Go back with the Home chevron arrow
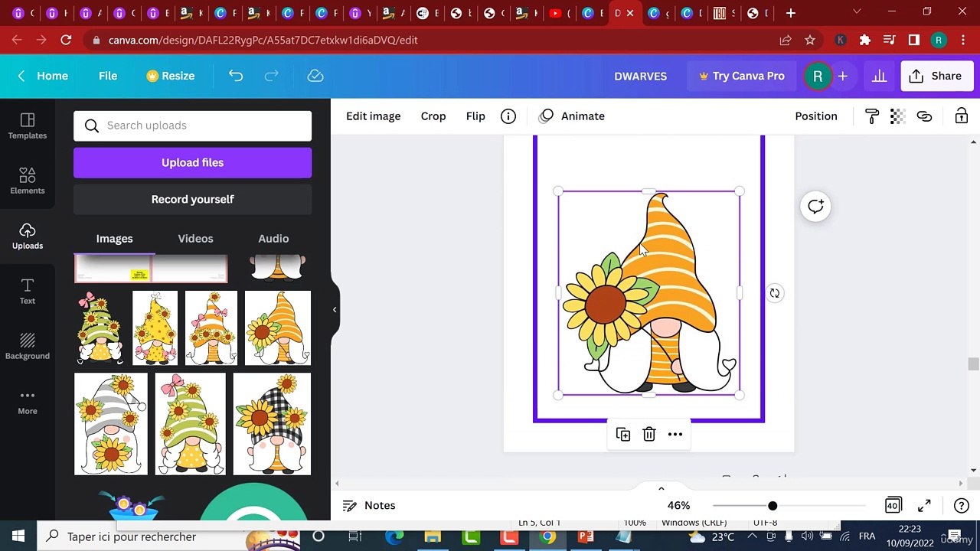This screenshot has height=551, width=980. (x=21, y=76)
